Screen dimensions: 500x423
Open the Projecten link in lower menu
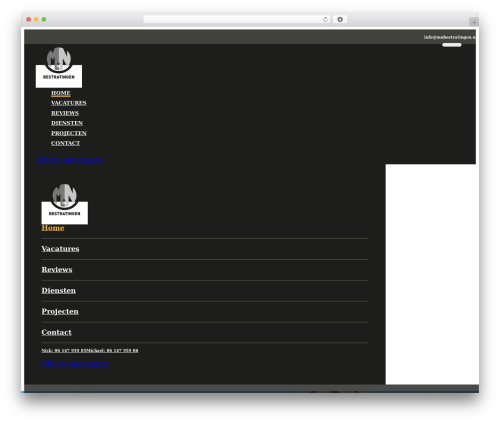point(60,311)
